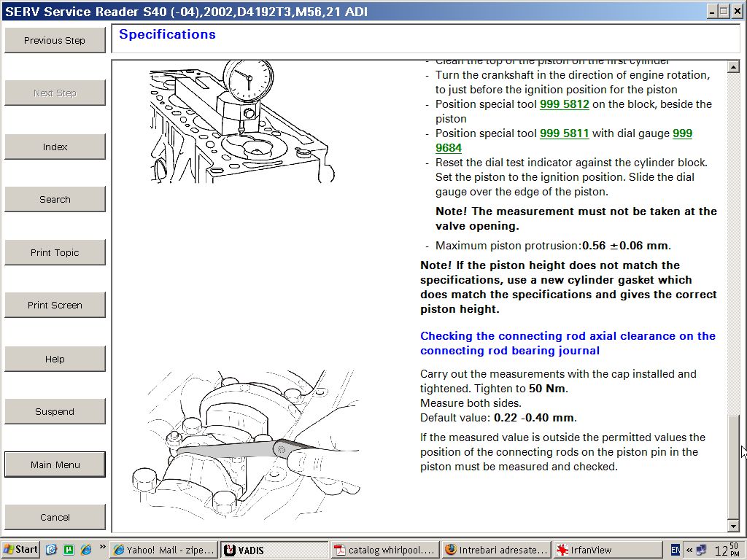
Task: Open Help from the sidebar
Action: pos(55,359)
